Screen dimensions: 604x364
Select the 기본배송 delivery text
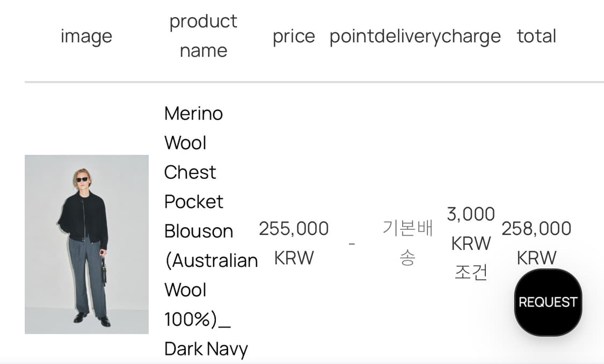click(407, 243)
